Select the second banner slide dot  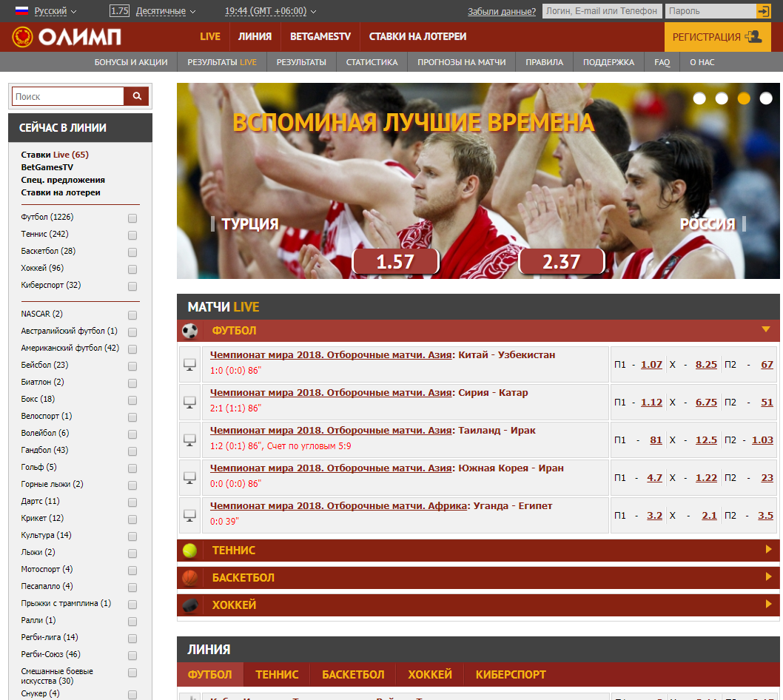tap(722, 98)
